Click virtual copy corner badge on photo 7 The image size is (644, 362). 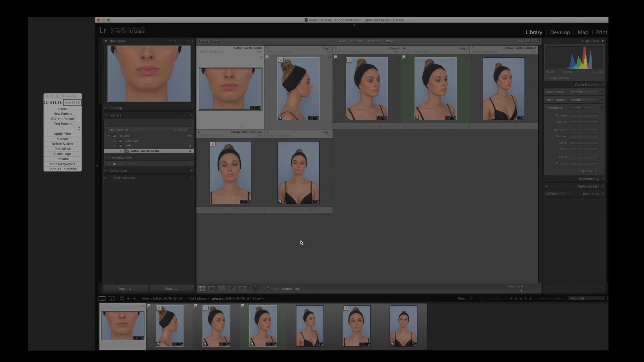coord(280,202)
